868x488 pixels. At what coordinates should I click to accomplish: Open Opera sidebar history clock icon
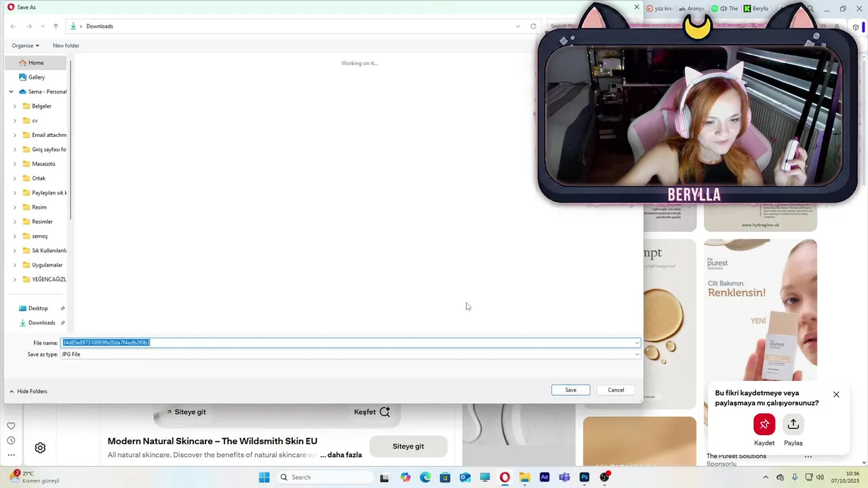point(11,441)
